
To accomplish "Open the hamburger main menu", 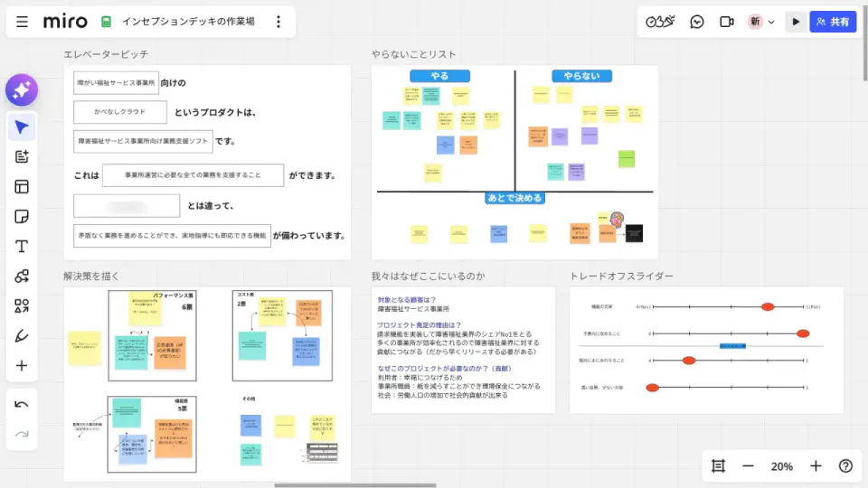I will coord(22,22).
